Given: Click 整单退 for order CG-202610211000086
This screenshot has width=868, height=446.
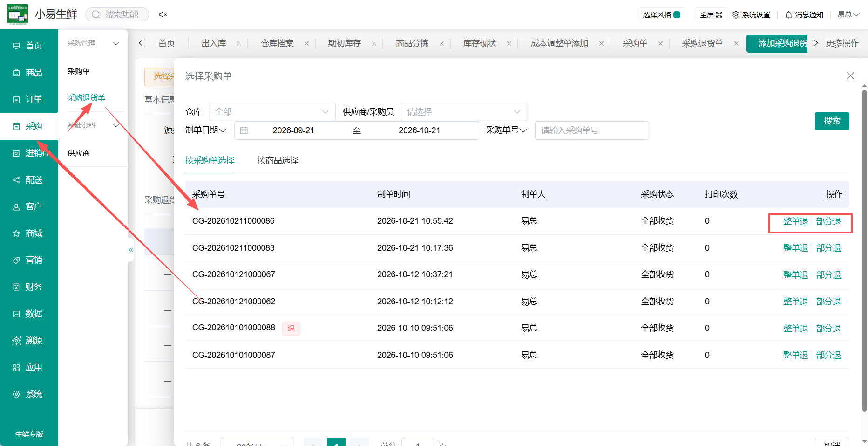Looking at the screenshot, I should pyautogui.click(x=795, y=221).
